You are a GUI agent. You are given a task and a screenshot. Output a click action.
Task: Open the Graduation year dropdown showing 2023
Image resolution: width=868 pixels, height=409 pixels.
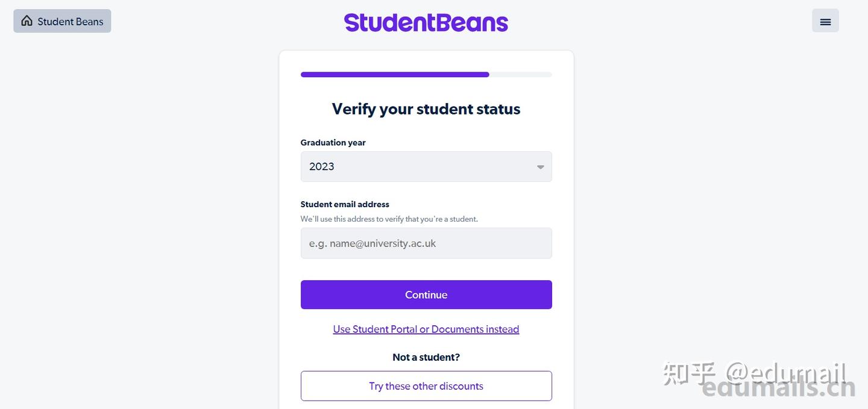(426, 166)
